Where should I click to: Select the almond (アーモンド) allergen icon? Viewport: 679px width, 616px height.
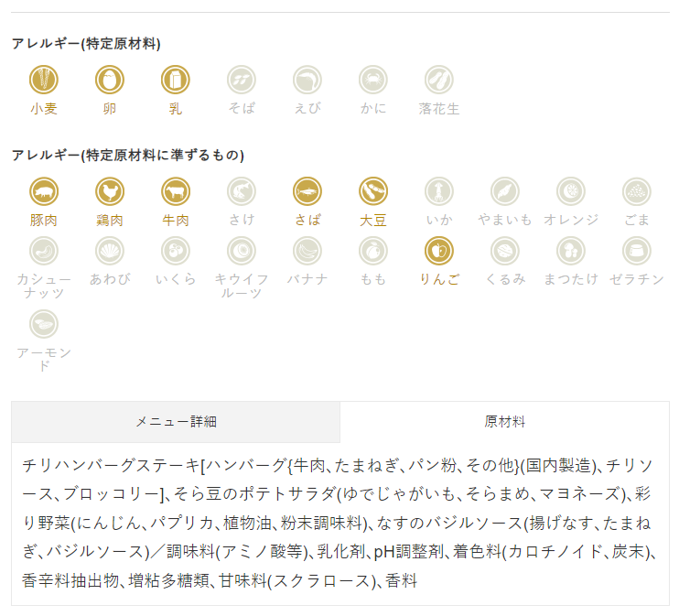[44, 324]
